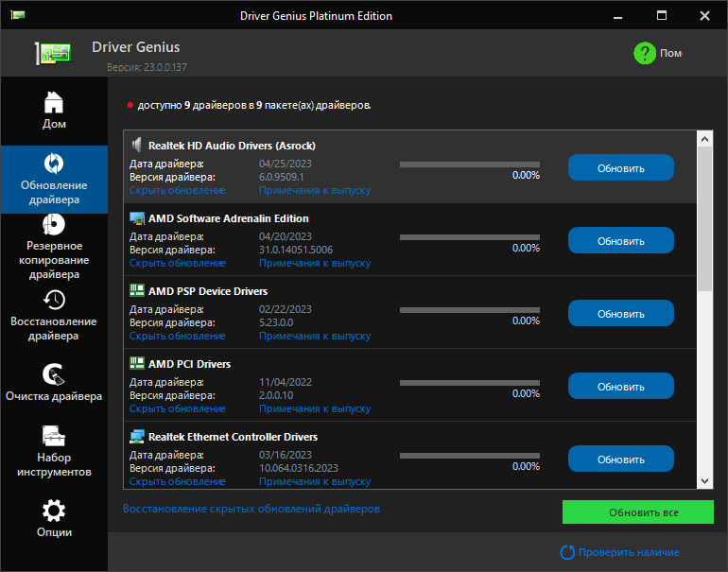The height and width of the screenshot is (572, 728).
Task: Click the Версия: 23.0.0.137 label
Action: (x=147, y=67)
